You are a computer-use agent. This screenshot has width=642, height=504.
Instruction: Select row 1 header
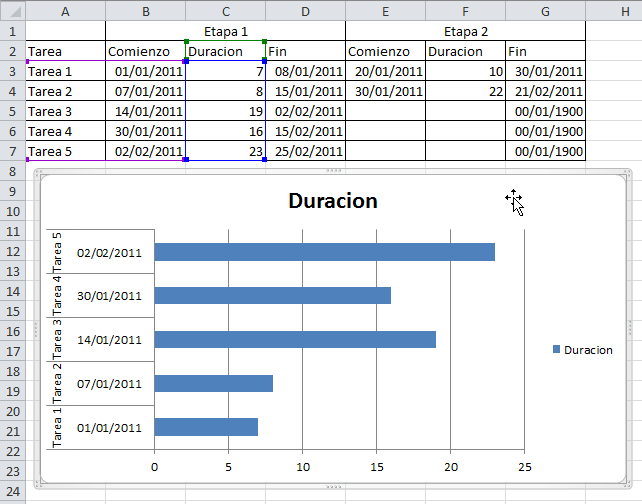click(13, 31)
